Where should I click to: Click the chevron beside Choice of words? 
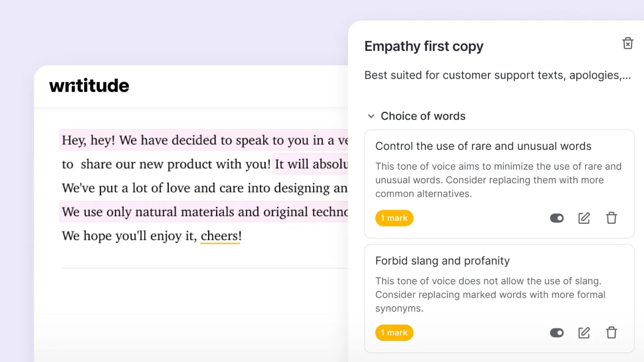click(371, 116)
